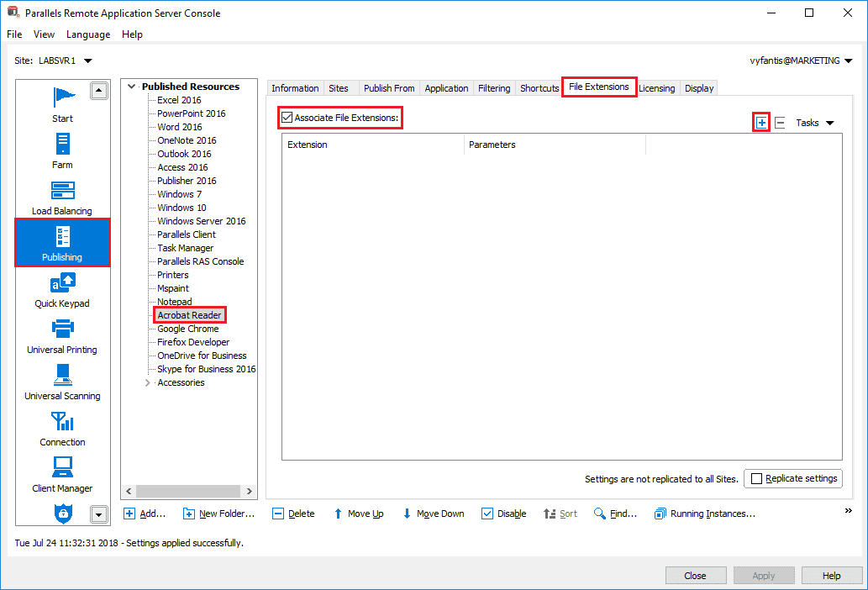Screen dimensions: 868x590
Task: Switch to the Filtering tab
Action: pyautogui.click(x=494, y=88)
